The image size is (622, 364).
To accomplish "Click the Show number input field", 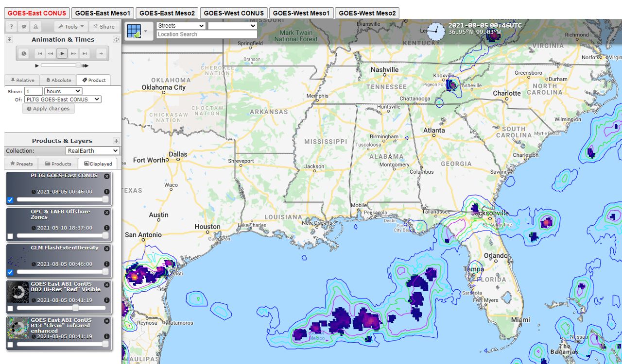I will point(34,91).
